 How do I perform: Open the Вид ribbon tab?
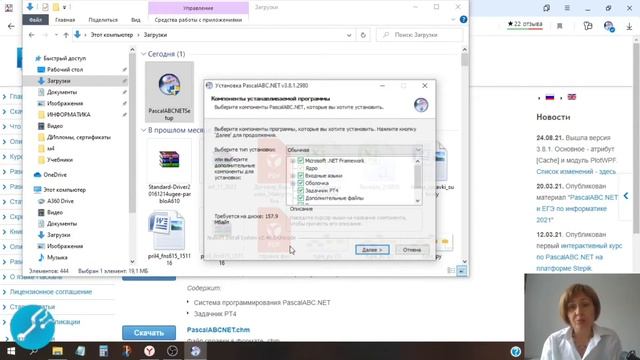click(x=136, y=20)
